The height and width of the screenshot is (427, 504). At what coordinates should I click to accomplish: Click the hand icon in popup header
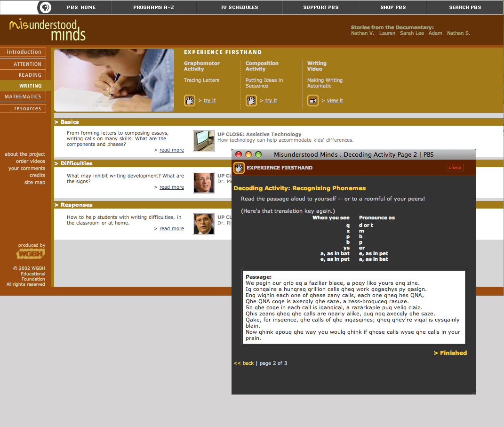click(239, 168)
